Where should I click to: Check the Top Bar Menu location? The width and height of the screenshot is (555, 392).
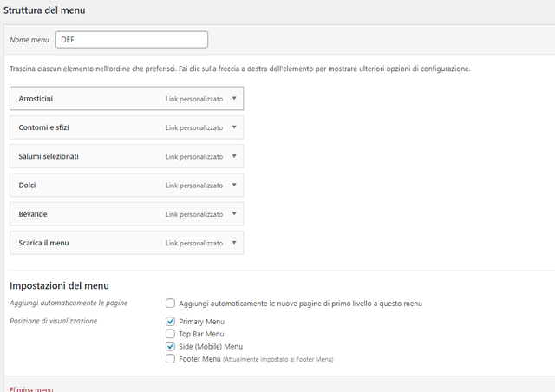[x=170, y=334]
